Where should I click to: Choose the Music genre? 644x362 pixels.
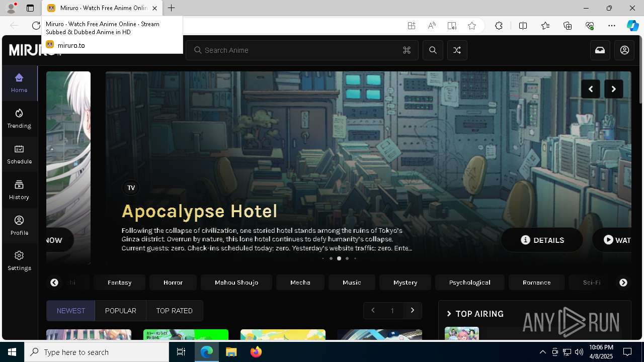pyautogui.click(x=352, y=283)
